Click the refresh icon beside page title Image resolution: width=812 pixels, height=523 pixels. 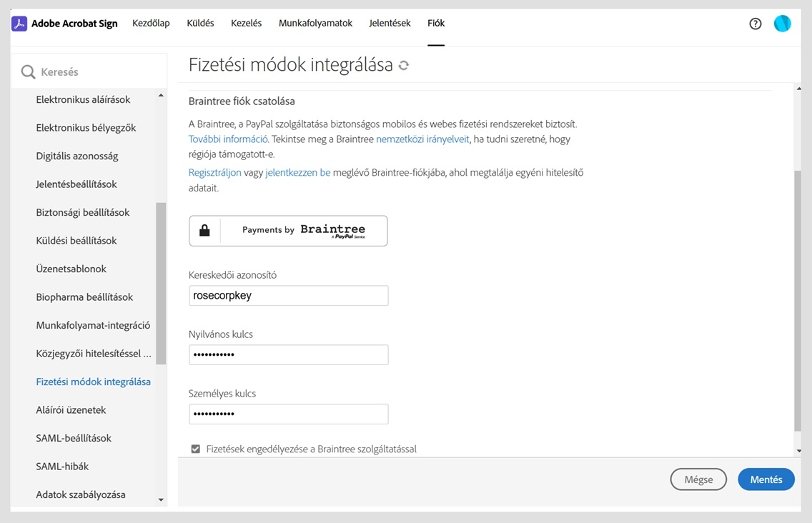pos(404,66)
